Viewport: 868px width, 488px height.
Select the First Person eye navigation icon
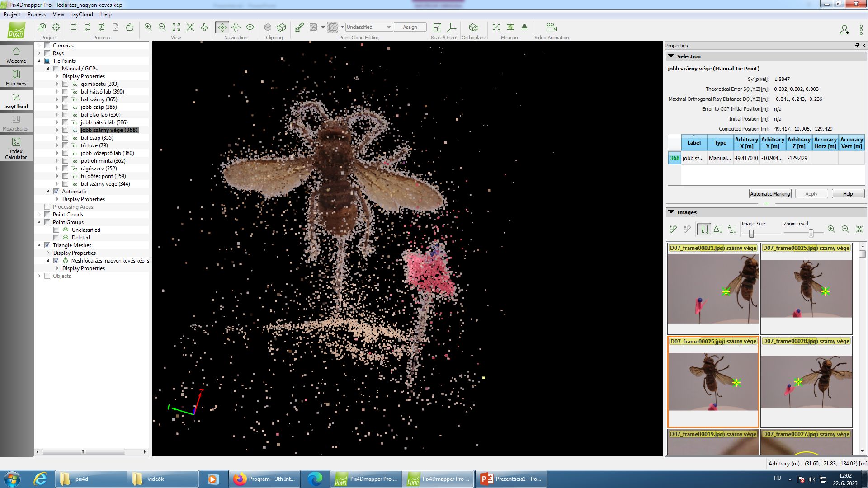click(x=250, y=27)
